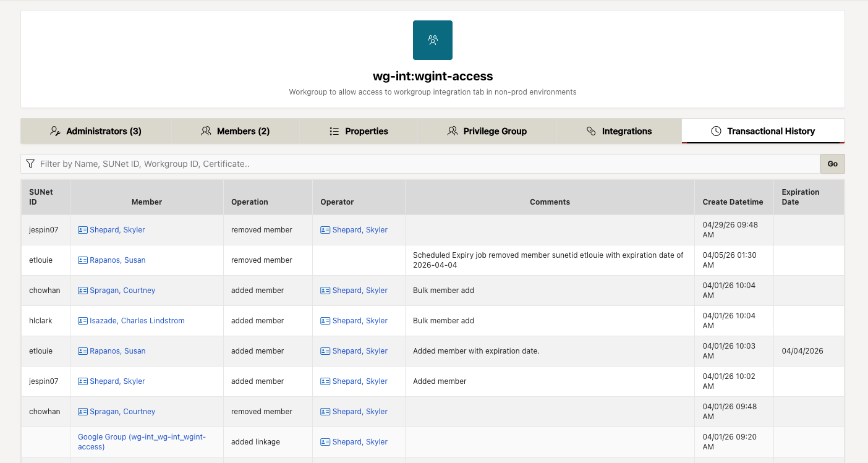Viewport: 868px width, 463px height.
Task: Click card icon beside Rapanos, Susan in 04/05/26 row
Action: pyautogui.click(x=83, y=260)
